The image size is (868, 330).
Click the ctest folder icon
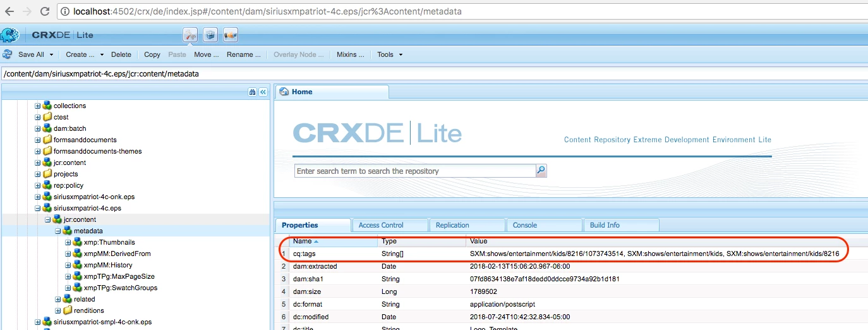pos(47,117)
